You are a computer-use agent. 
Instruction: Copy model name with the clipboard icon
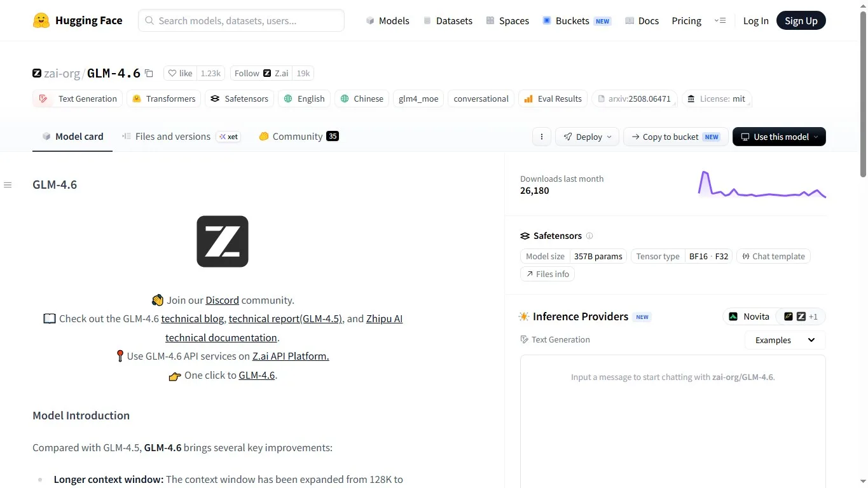click(149, 73)
